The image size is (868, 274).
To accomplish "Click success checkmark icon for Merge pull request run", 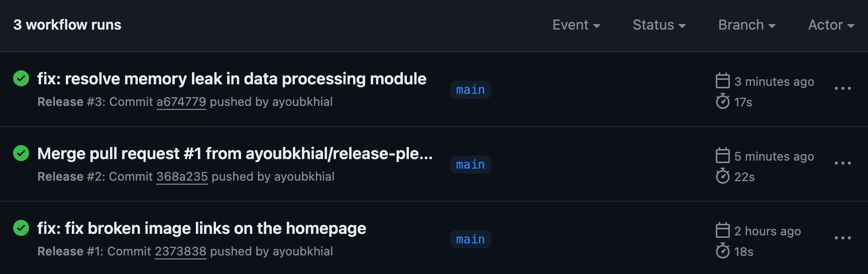I will point(21,153).
